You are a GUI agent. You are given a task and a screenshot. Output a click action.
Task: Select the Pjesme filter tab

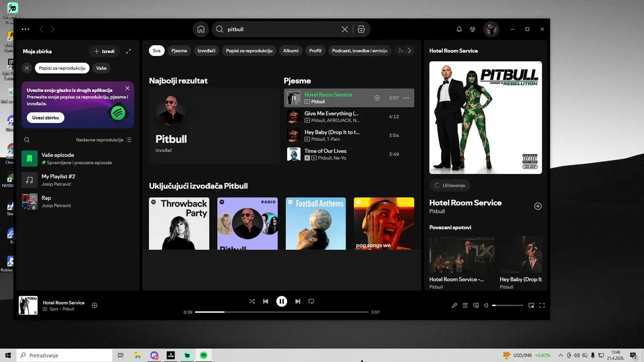tap(179, 51)
